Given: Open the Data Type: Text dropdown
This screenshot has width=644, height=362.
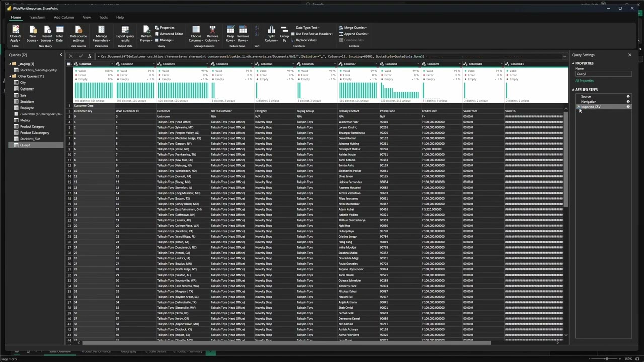Looking at the screenshot, I should 308,28.
